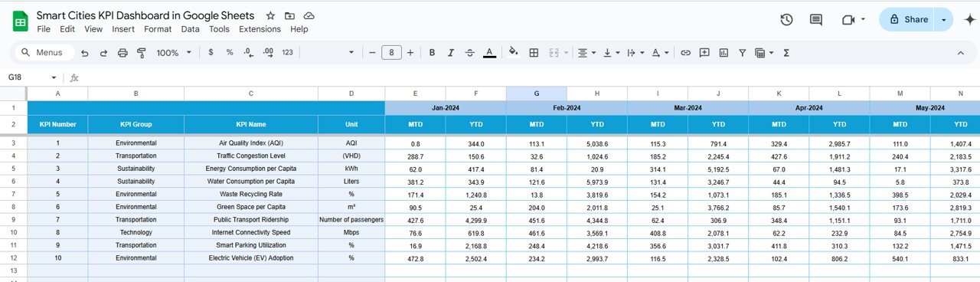This screenshot has width=980, height=282.
Task: Apply italic formatting
Action: point(451,53)
